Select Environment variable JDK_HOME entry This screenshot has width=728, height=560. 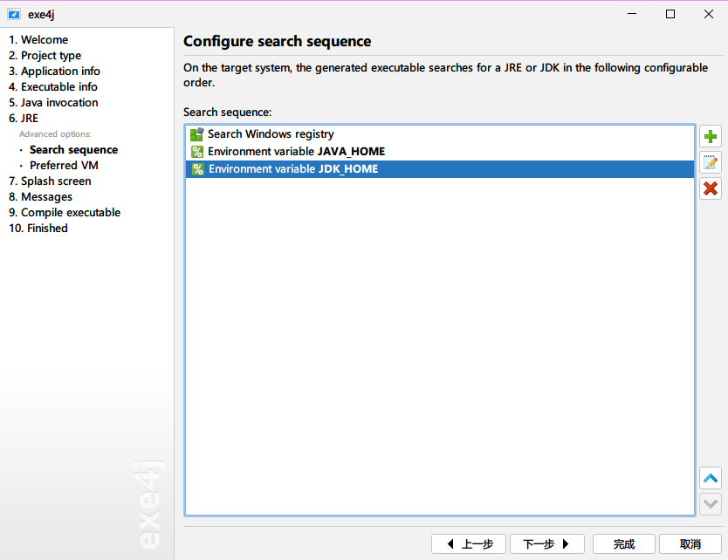tap(293, 169)
